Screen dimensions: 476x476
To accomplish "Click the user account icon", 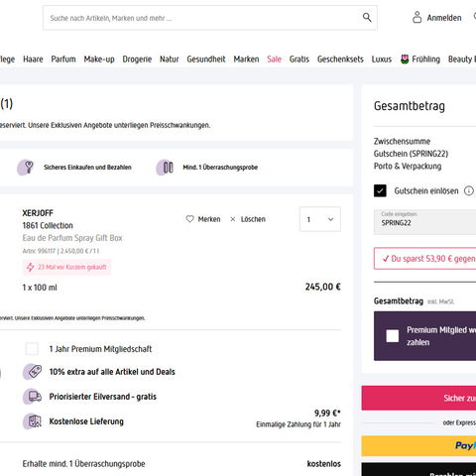I will click(x=416, y=17).
